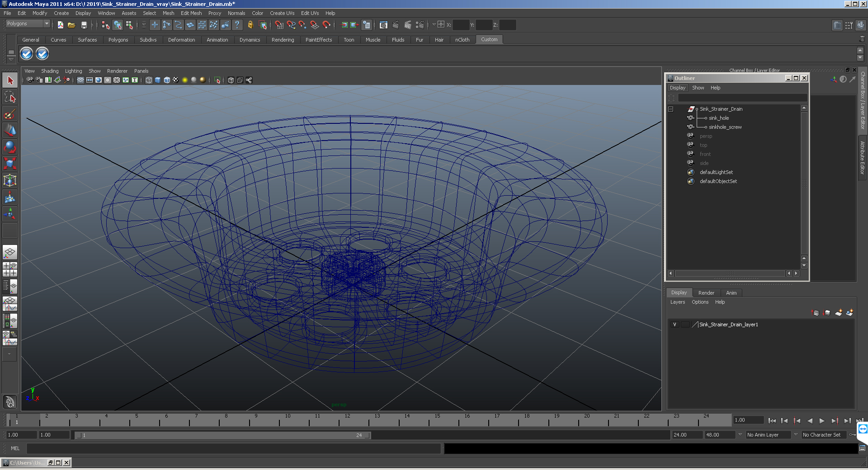Click the Render current frame clapperboard
Viewport: 868px width, 470px height.
(396, 25)
